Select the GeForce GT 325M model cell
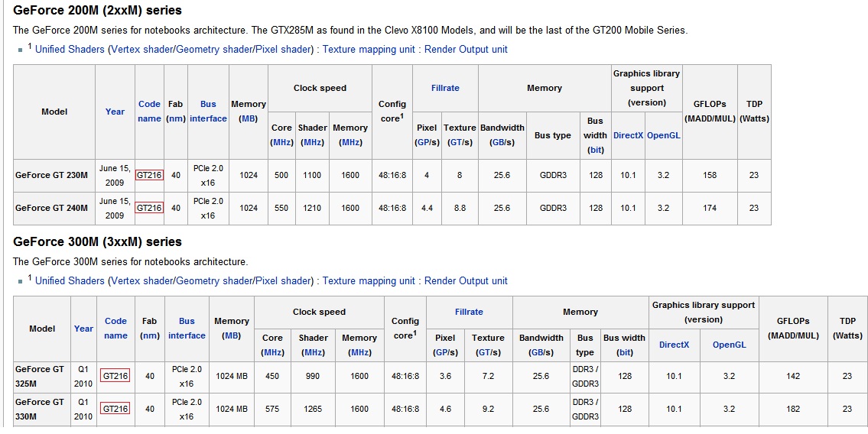Image resolution: width=868 pixels, height=434 pixels. [x=42, y=377]
